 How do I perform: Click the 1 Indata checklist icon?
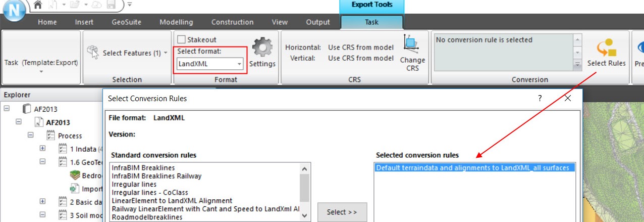pyautogui.click(x=63, y=149)
